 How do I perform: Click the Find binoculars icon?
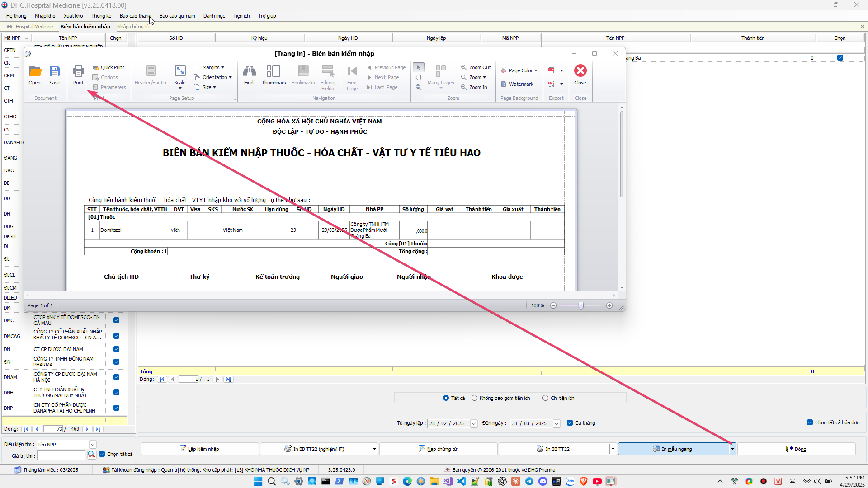(x=249, y=72)
